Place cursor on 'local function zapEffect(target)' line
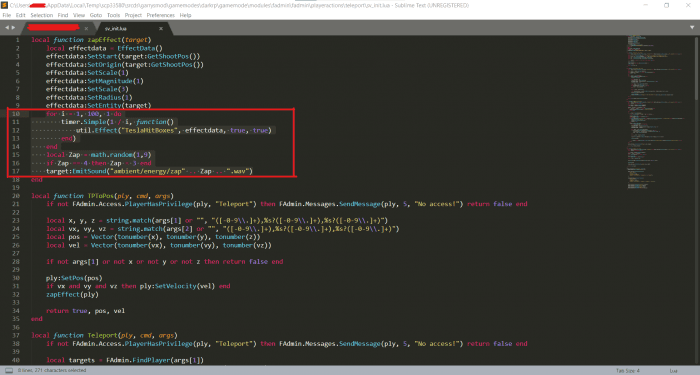The height and width of the screenshot is (375, 700). click(x=91, y=40)
